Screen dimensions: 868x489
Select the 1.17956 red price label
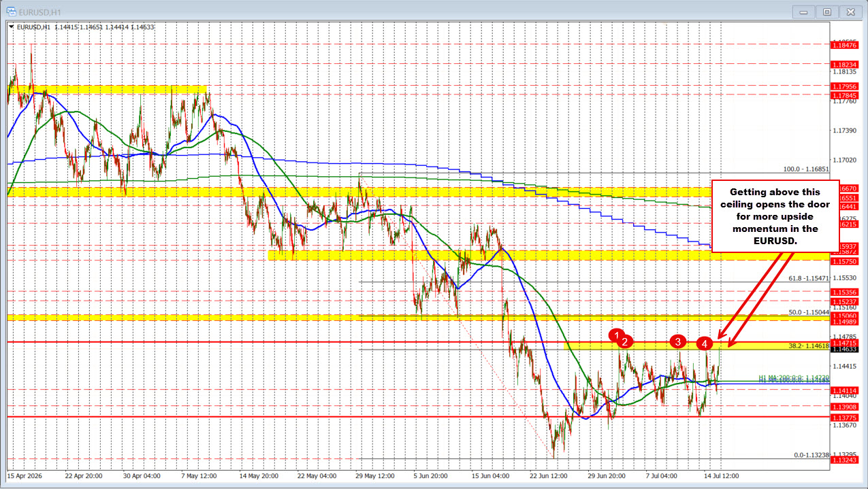[845, 86]
